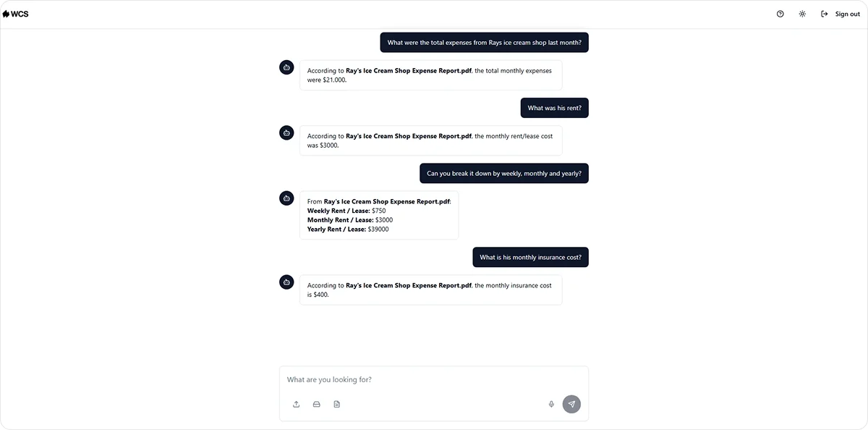The image size is (868, 430).
Task: Click the WCS logo
Action: (x=16, y=14)
